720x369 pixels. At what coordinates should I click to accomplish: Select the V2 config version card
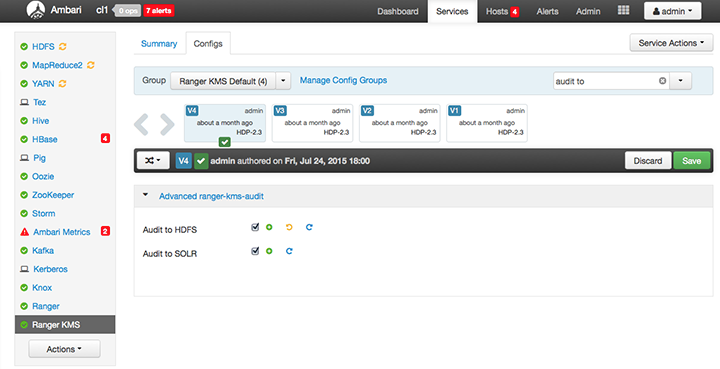click(x=399, y=123)
